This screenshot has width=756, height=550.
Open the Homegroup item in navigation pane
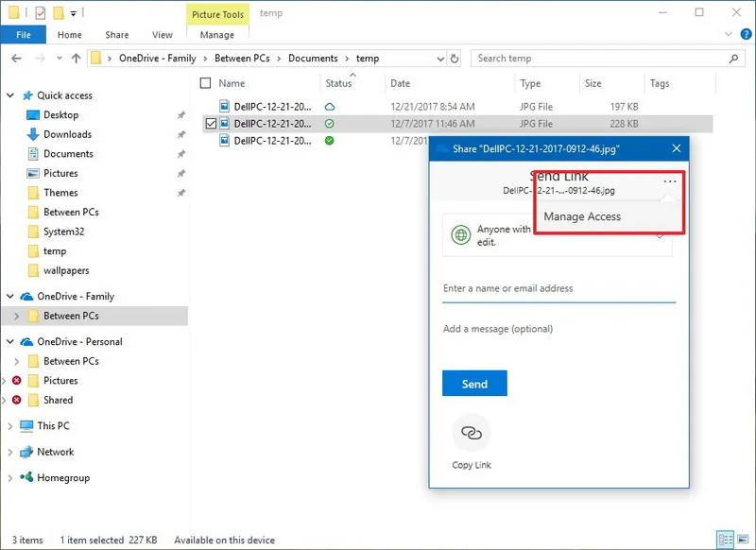pyautogui.click(x=63, y=477)
